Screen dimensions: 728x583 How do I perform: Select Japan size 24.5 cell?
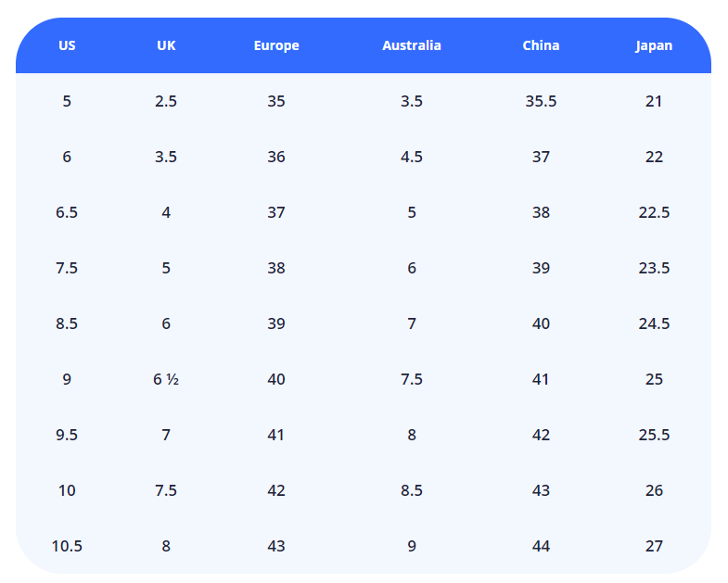click(x=654, y=323)
